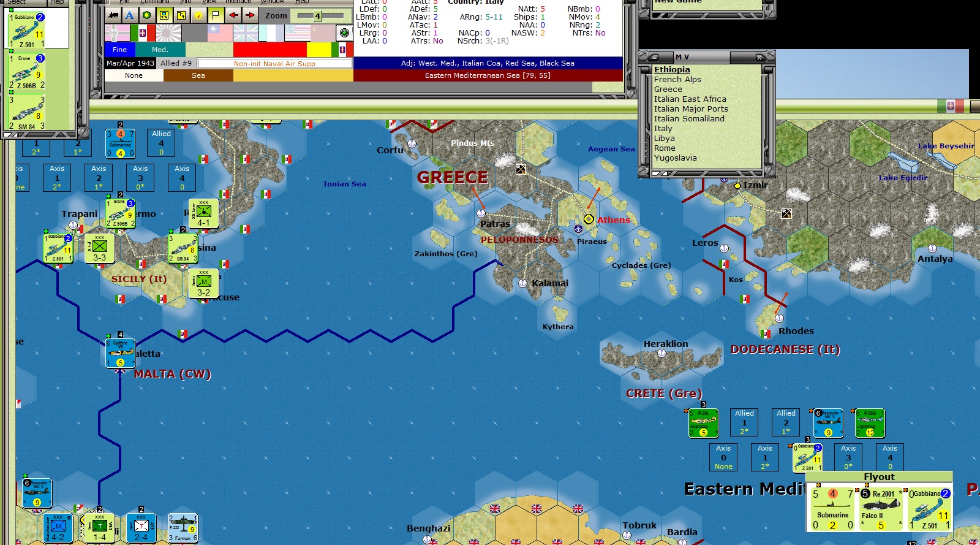Click the Piraeus port anchor icon

coord(578,229)
